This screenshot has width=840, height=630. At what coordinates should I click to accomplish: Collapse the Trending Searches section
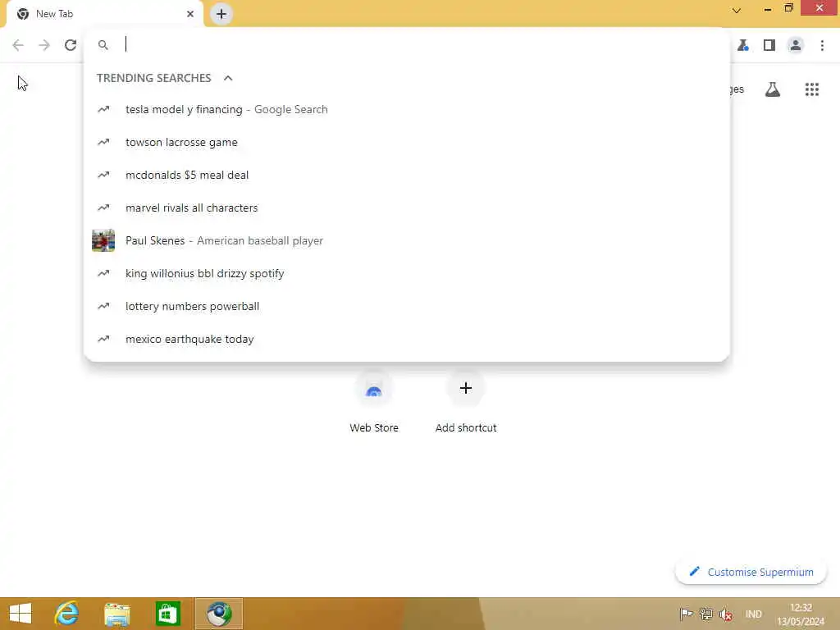(x=228, y=78)
